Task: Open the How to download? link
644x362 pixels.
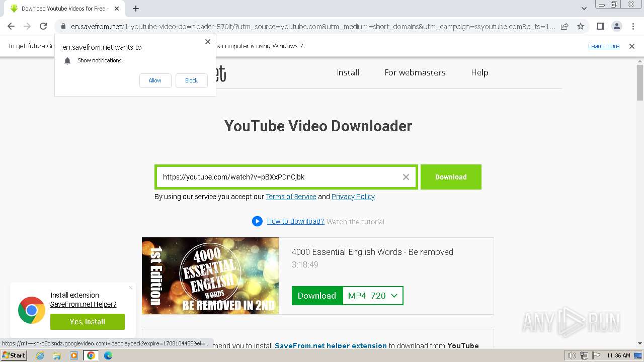Action: 295,221
